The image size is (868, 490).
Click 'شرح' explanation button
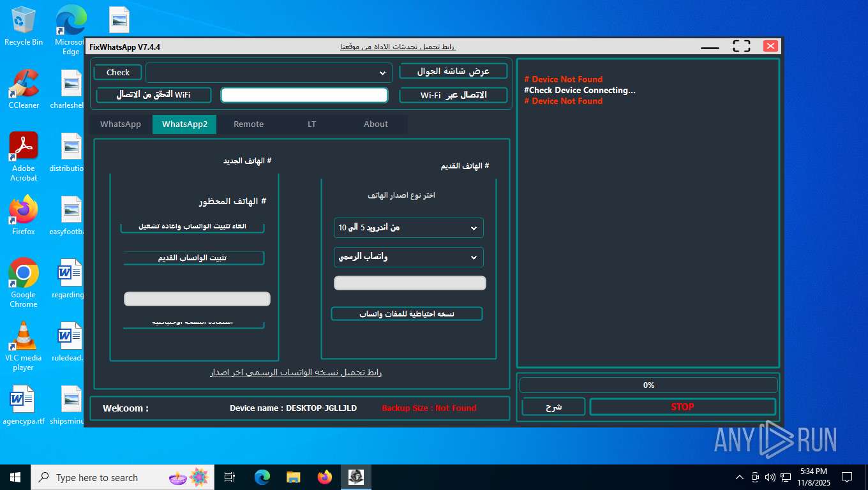553,407
